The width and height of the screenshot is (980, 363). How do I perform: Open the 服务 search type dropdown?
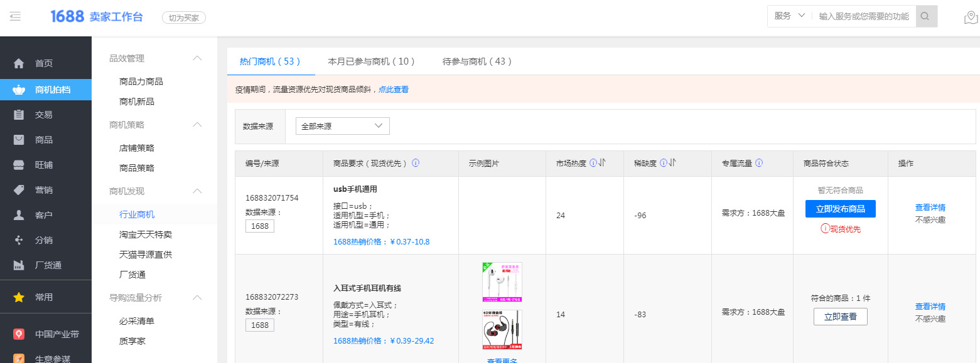click(x=790, y=16)
